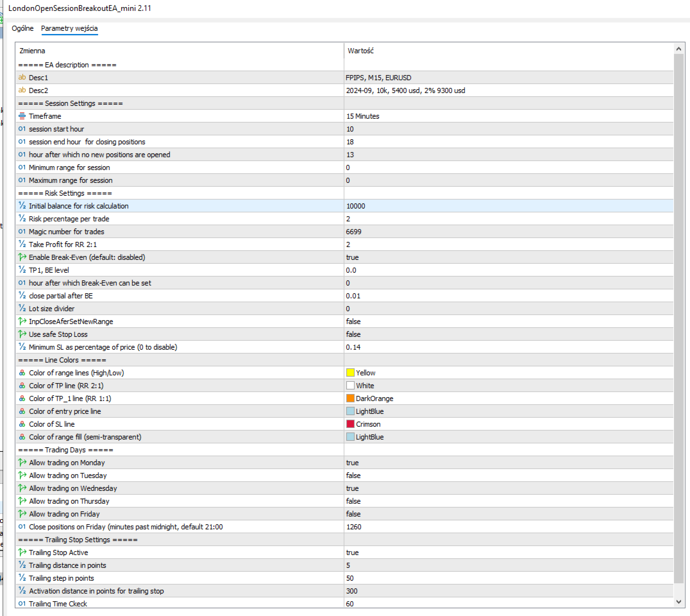
Task: Click the icon beside Minimum range for session
Action: click(x=22, y=167)
